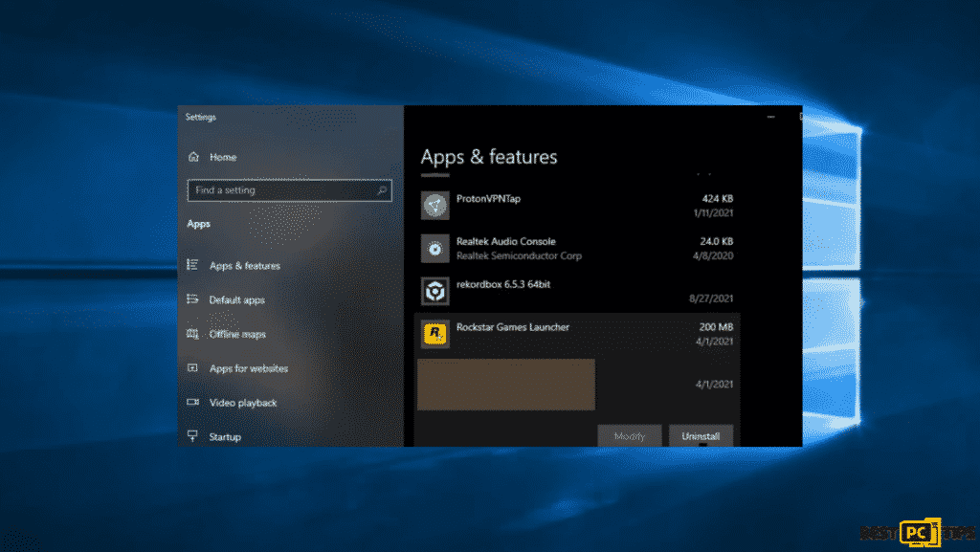The height and width of the screenshot is (552, 980).
Task: Click the Rockstar Games Launcher icon
Action: point(435,334)
